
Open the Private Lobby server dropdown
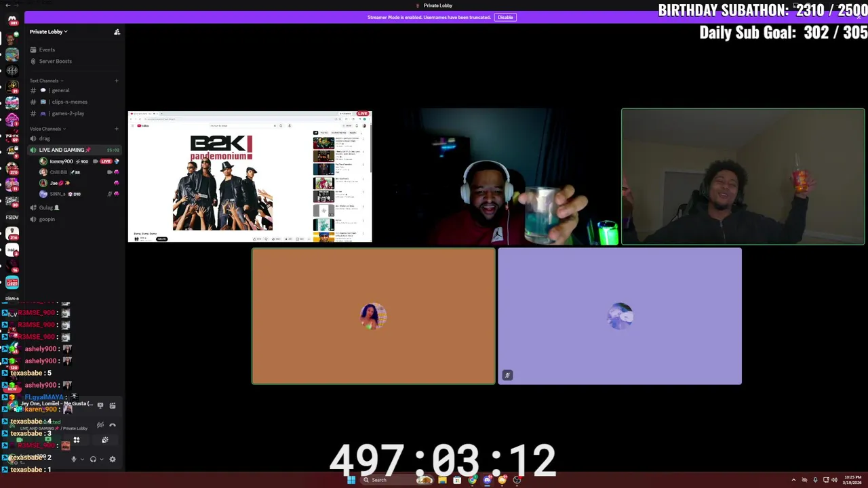(48, 32)
